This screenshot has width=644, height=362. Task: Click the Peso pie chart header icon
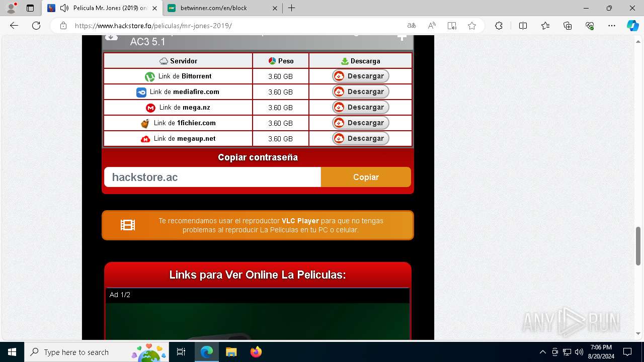272,61
